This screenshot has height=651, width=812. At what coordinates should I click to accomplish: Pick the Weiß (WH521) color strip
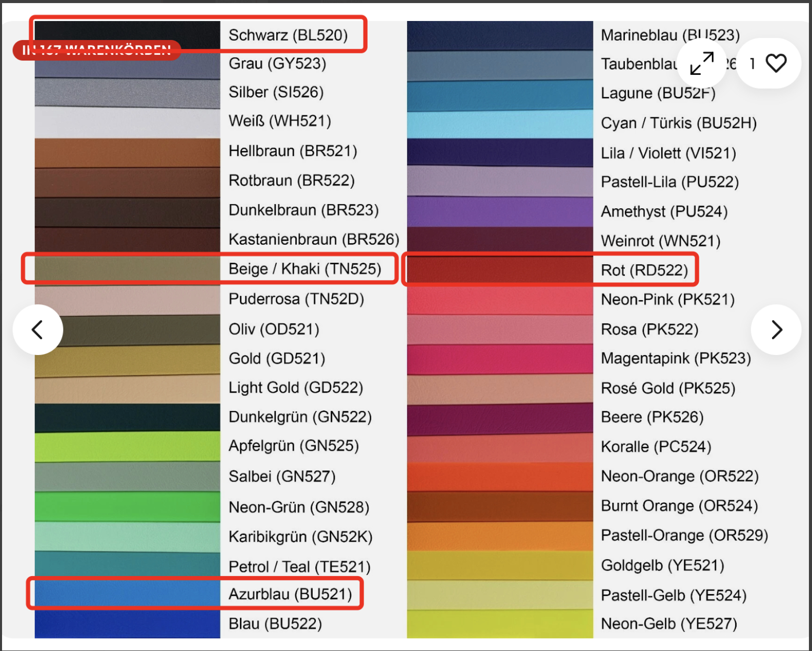pyautogui.click(x=128, y=122)
